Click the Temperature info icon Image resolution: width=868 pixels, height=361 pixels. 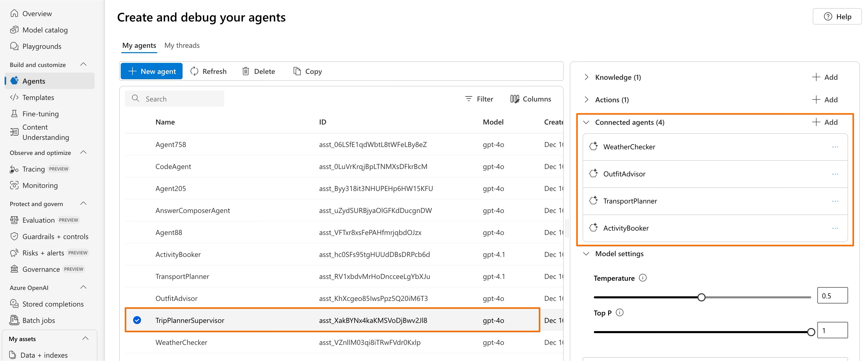[x=643, y=278]
